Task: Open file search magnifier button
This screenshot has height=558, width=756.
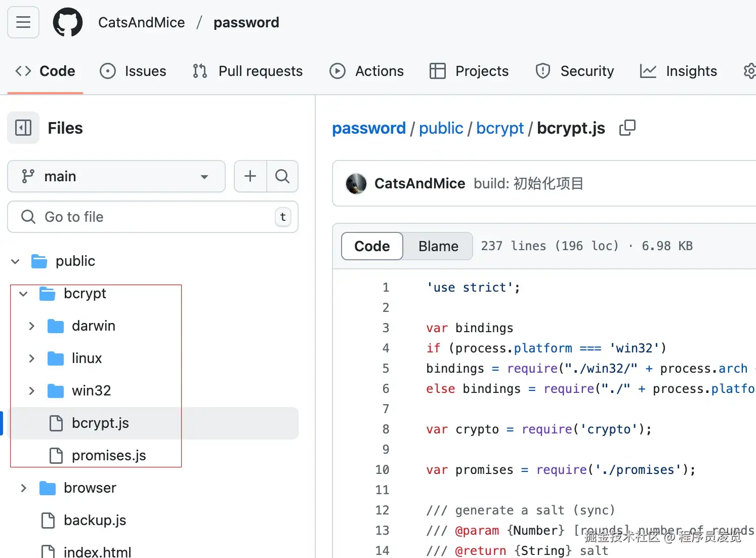Action: coord(282,176)
